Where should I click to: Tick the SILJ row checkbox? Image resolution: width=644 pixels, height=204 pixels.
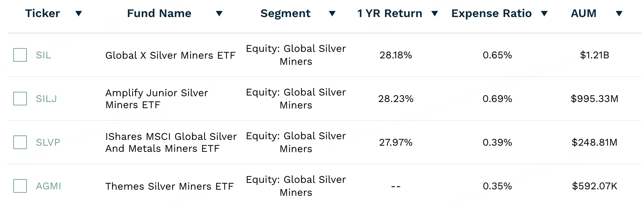pyautogui.click(x=20, y=99)
